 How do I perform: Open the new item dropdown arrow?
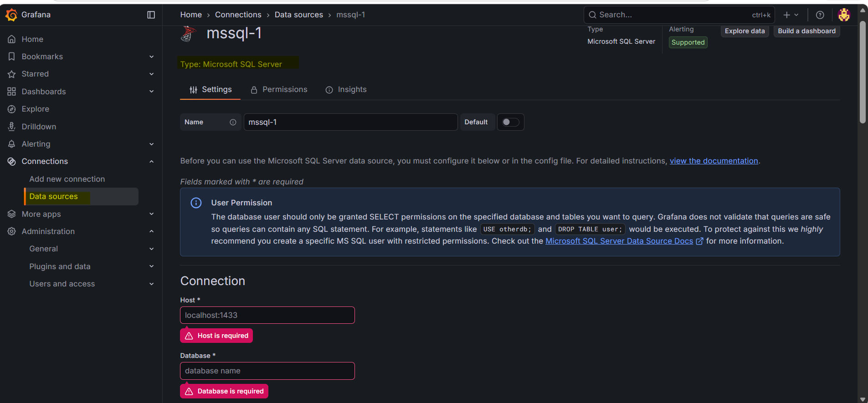click(796, 15)
